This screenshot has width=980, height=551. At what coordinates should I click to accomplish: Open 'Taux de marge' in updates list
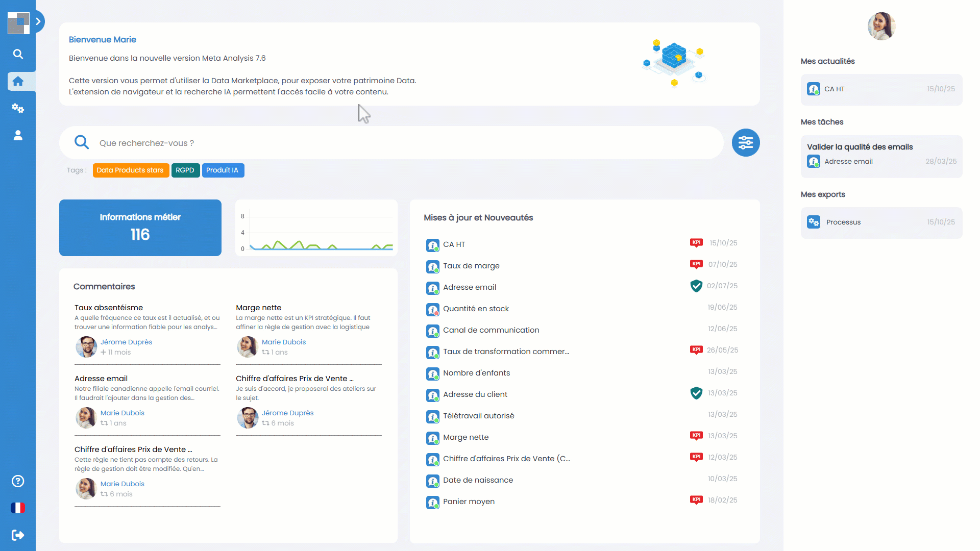pyautogui.click(x=471, y=266)
